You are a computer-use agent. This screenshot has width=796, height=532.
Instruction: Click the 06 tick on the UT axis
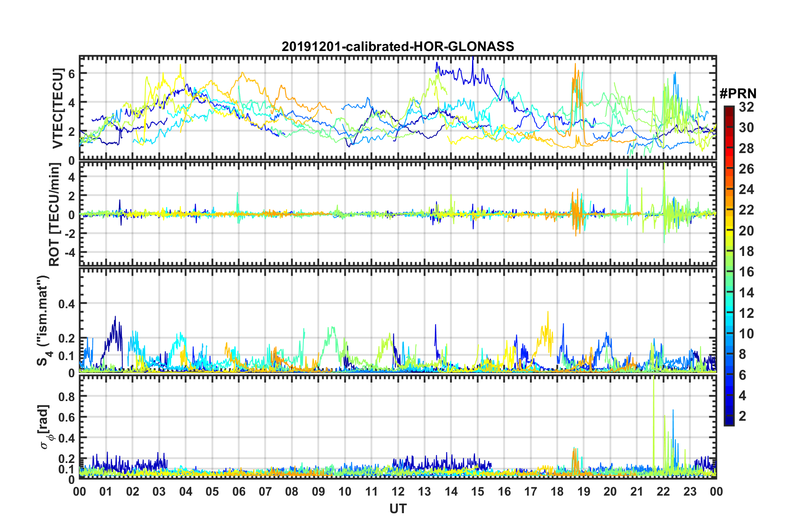[239, 491]
